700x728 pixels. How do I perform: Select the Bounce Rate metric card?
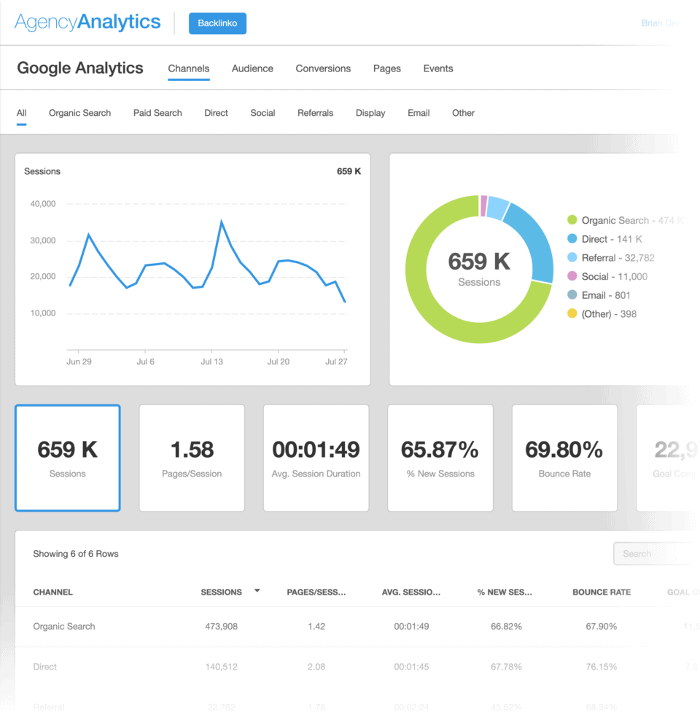pos(564,458)
